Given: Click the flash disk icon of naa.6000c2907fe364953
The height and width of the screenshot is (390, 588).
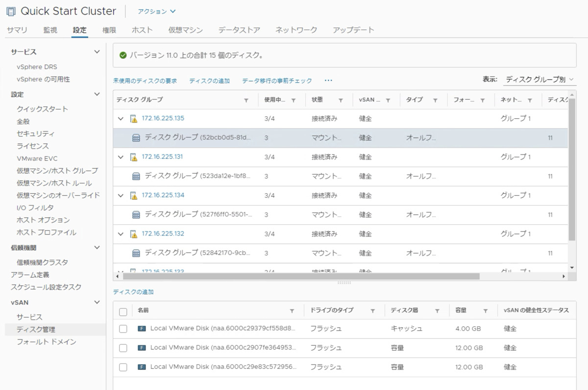Looking at the screenshot, I should pyautogui.click(x=142, y=348).
